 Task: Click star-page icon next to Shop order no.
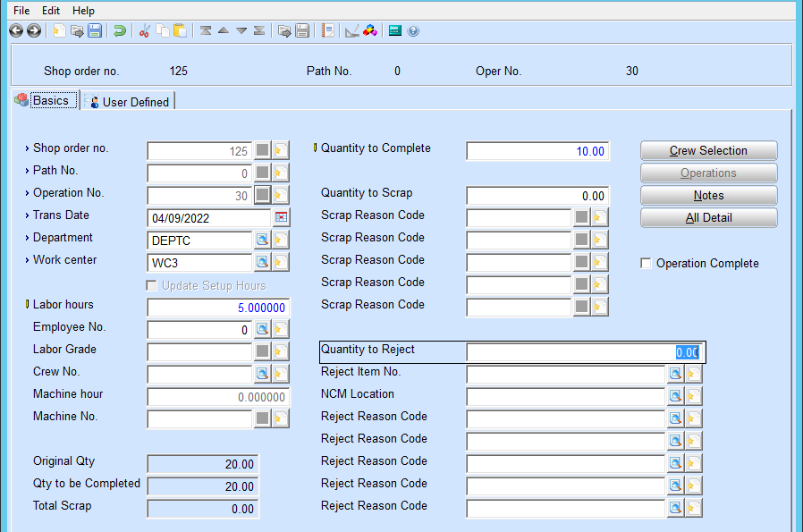(280, 150)
